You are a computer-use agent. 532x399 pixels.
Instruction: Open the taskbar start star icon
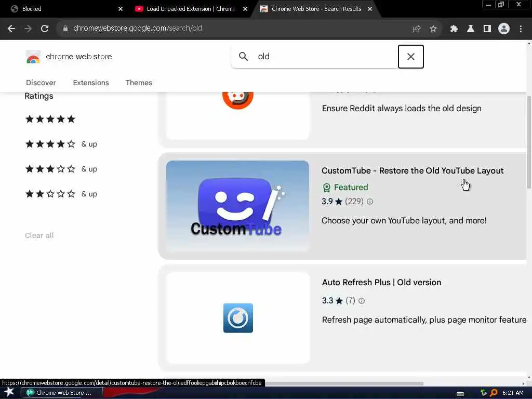(9, 392)
